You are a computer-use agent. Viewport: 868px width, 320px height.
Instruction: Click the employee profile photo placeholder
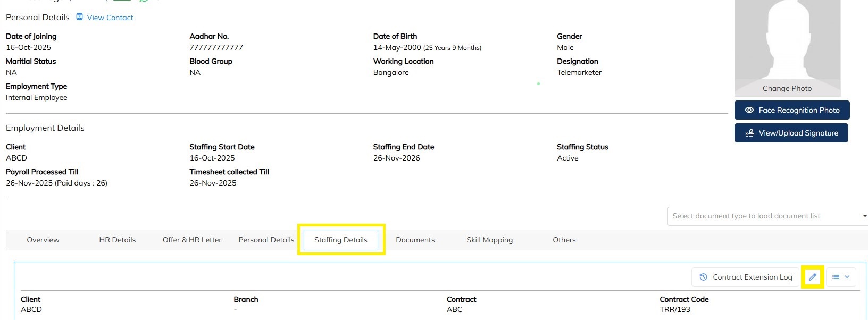[787, 40]
